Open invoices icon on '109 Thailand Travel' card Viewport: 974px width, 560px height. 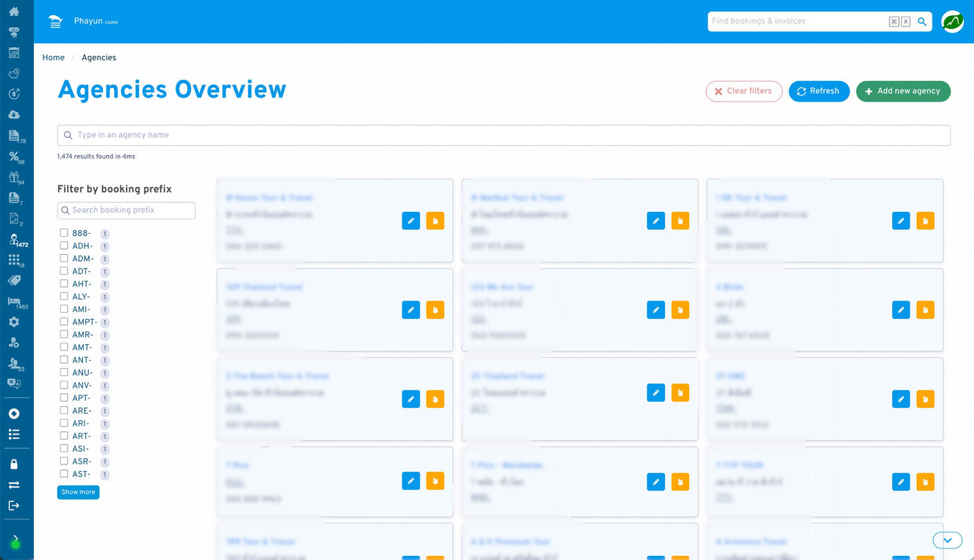click(435, 309)
